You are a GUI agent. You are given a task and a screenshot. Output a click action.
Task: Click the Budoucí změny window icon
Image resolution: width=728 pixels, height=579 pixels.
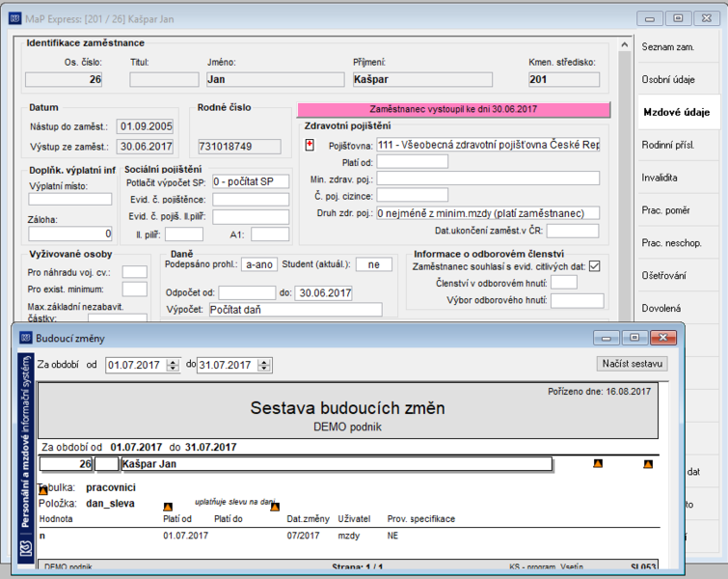coord(25,338)
